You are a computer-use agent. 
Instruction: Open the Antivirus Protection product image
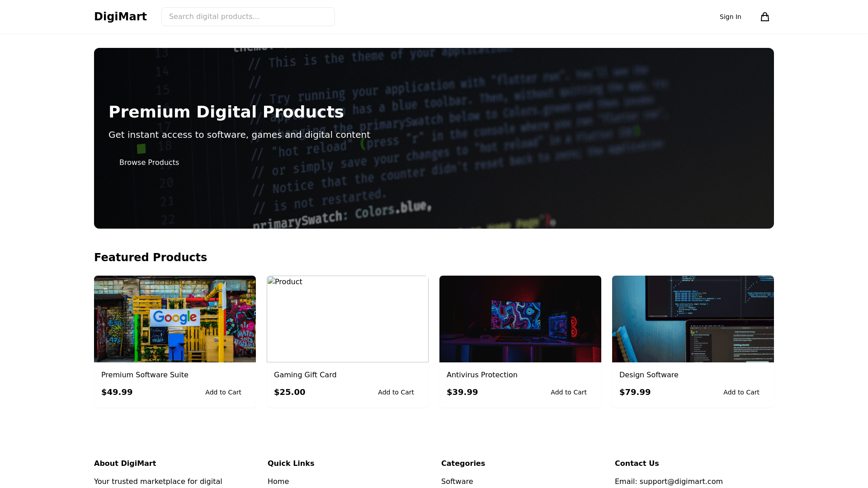point(520,319)
